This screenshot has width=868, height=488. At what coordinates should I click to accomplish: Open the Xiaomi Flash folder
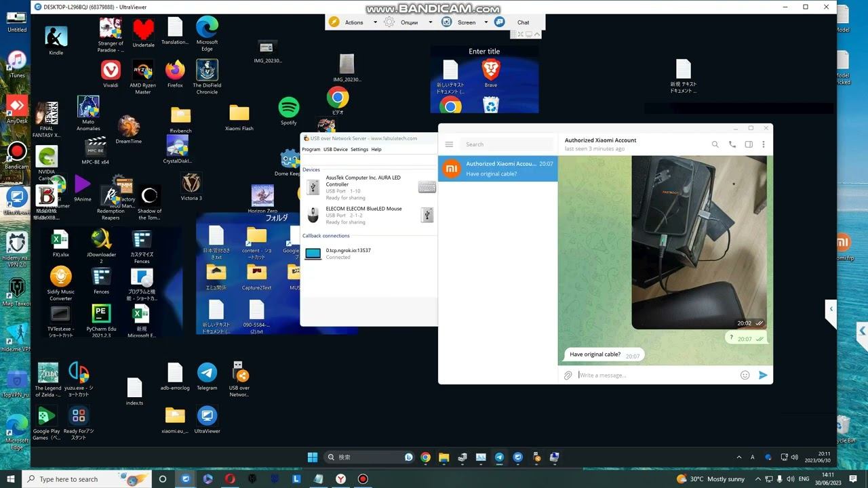coord(239,117)
